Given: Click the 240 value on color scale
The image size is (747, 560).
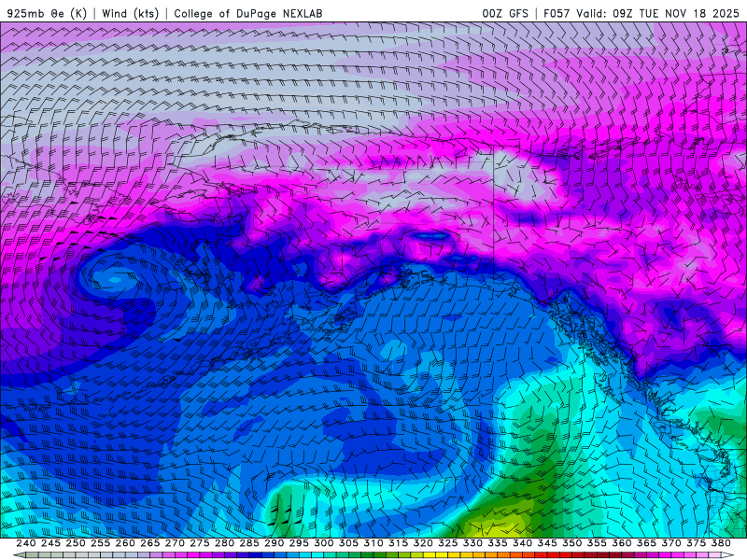Looking at the screenshot, I should [26, 543].
